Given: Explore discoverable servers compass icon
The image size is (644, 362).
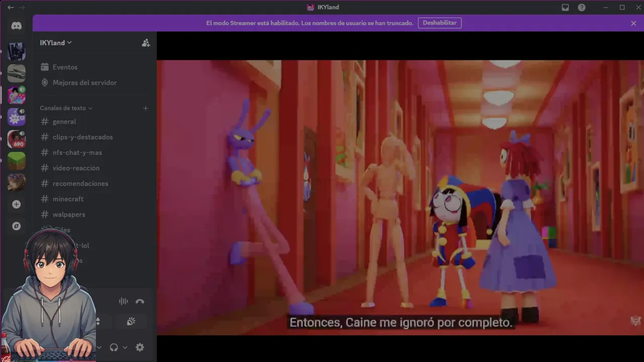Looking at the screenshot, I should [16, 226].
